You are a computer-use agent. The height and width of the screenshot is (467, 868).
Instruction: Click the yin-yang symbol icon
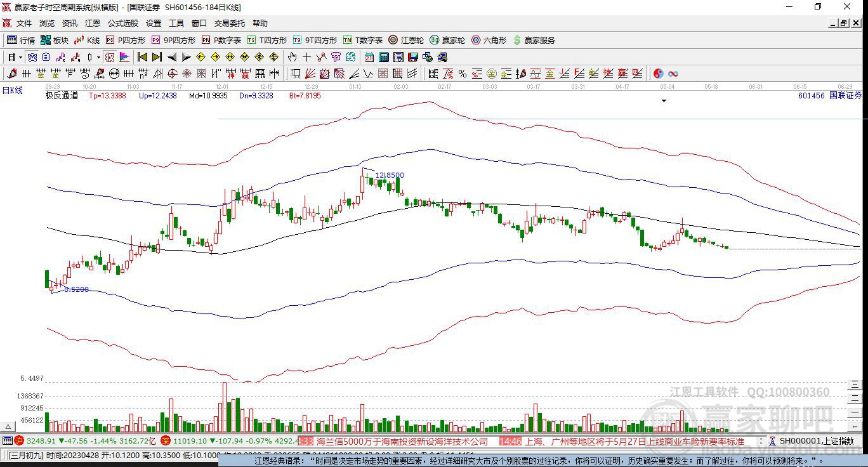click(x=659, y=74)
